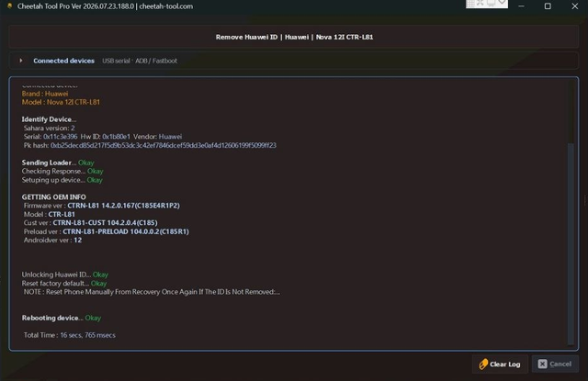Click the Firmware ver CTRN-L81 14.2.0.167 value
The width and height of the screenshot is (588, 381).
coord(123,206)
